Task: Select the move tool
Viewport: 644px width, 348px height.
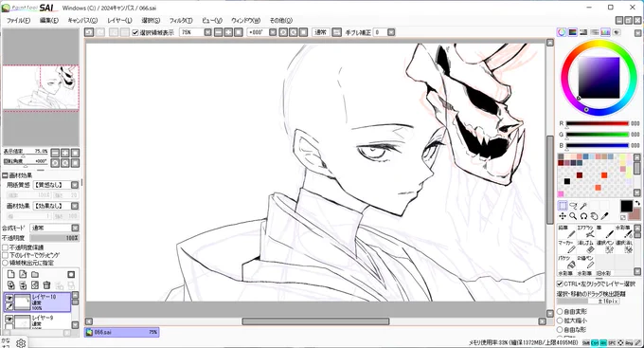Action: [563, 216]
